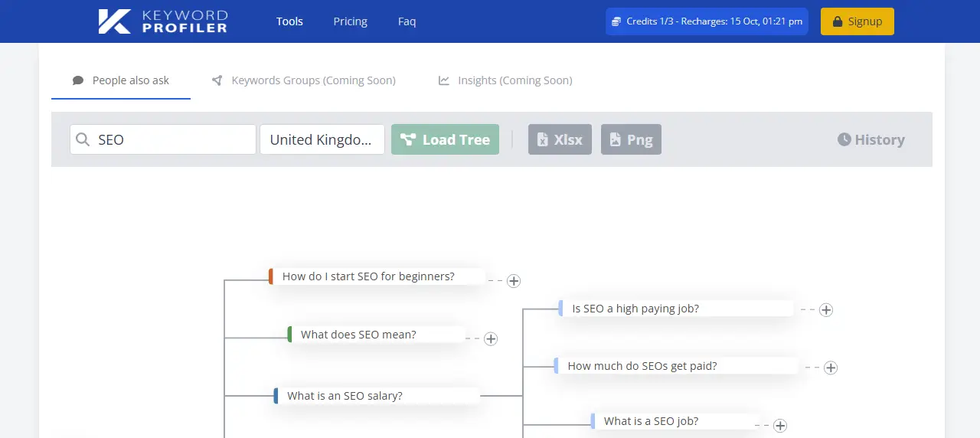The width and height of the screenshot is (980, 438).
Task: Click the coins icon beside Credits
Action: click(x=616, y=21)
